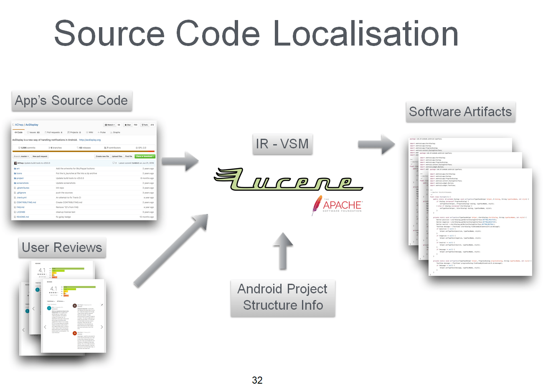This screenshot has height=392, width=543.
Task: Click the AChep owner link in the repository title
Action: pyautogui.click(x=19, y=125)
